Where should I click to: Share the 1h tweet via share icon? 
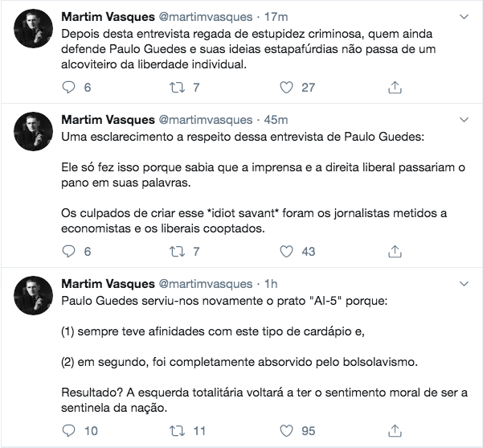[x=395, y=431]
